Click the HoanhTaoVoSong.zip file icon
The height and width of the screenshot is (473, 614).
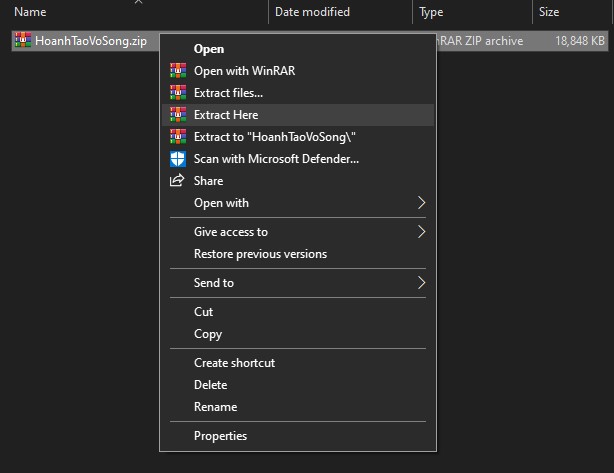23,41
